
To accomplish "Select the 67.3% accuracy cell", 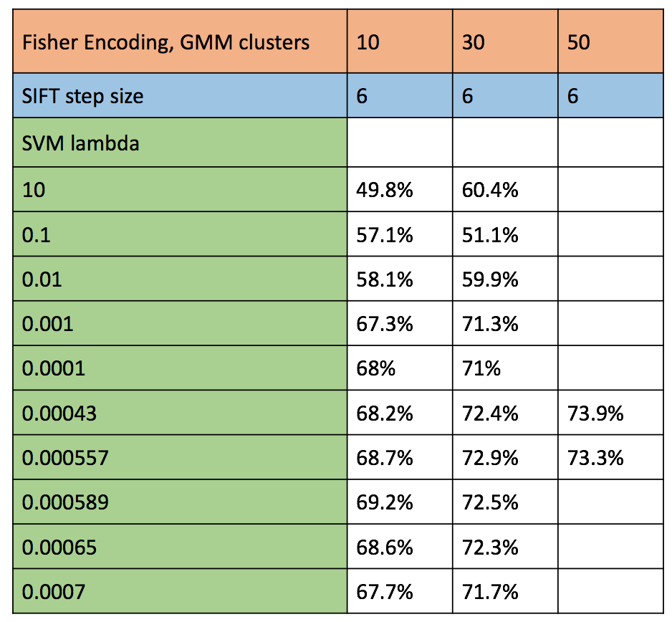I will pyautogui.click(x=385, y=323).
